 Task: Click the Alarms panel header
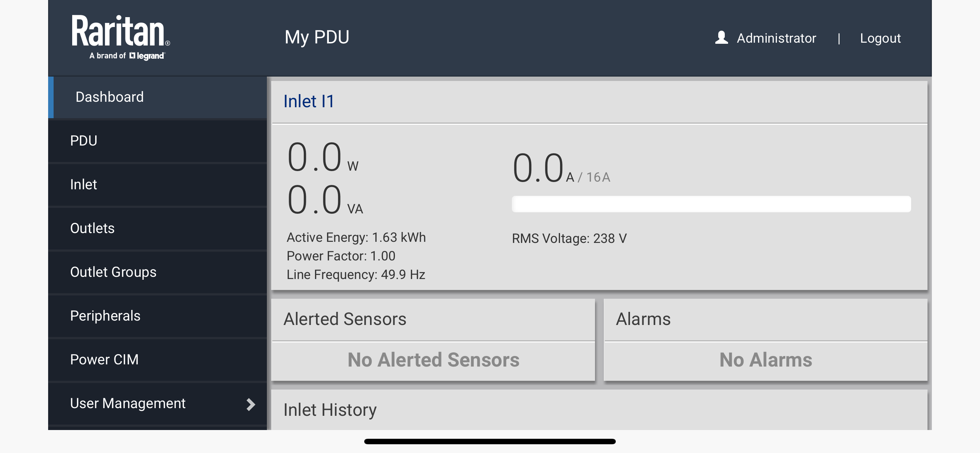click(765, 320)
